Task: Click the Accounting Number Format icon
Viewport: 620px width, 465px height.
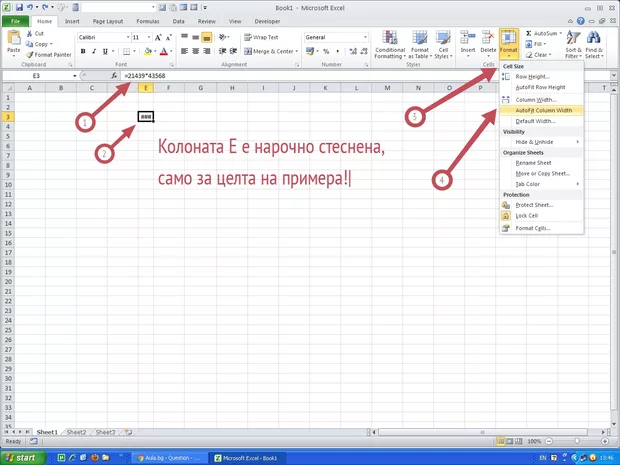Action: [310, 51]
